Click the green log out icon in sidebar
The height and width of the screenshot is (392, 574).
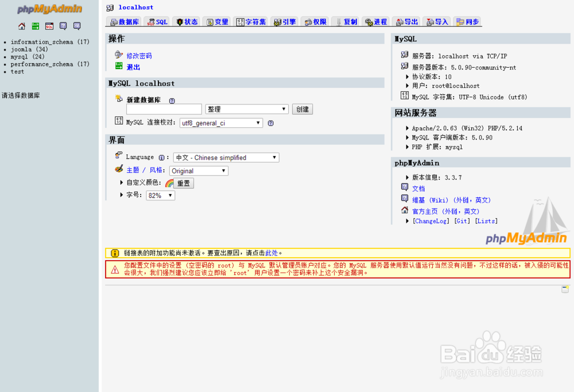pyautogui.click(x=36, y=26)
